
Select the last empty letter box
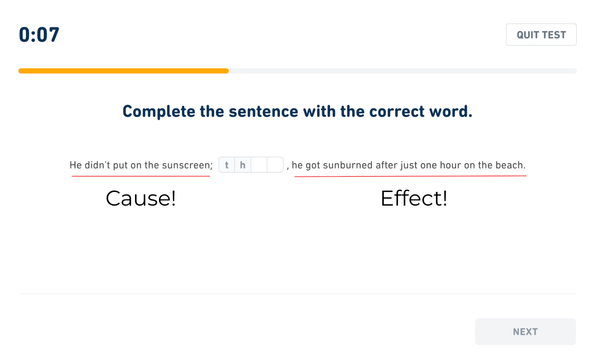[275, 165]
